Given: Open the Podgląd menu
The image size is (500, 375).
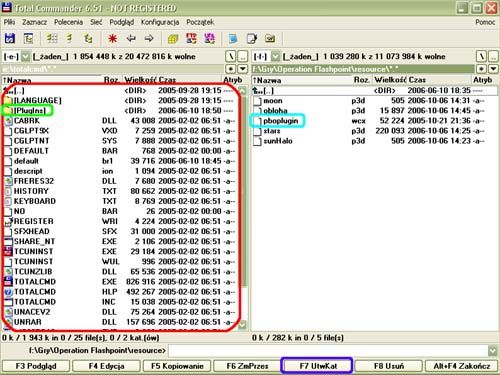Looking at the screenshot, I should coord(122,22).
